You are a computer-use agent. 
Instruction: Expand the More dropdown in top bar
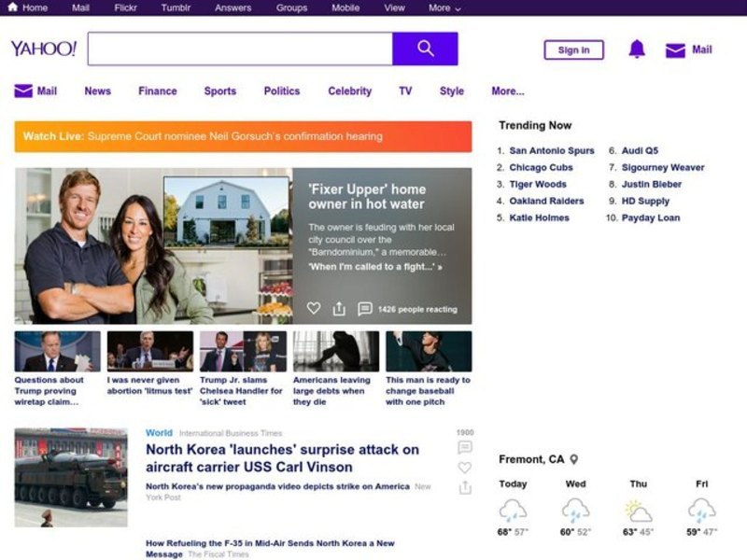click(444, 7)
